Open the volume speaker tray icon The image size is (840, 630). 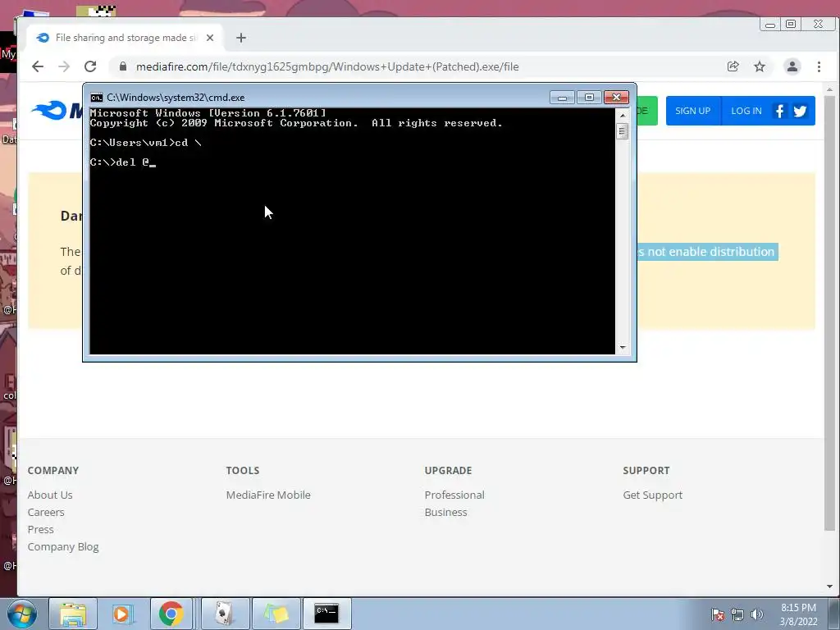pyautogui.click(x=756, y=614)
